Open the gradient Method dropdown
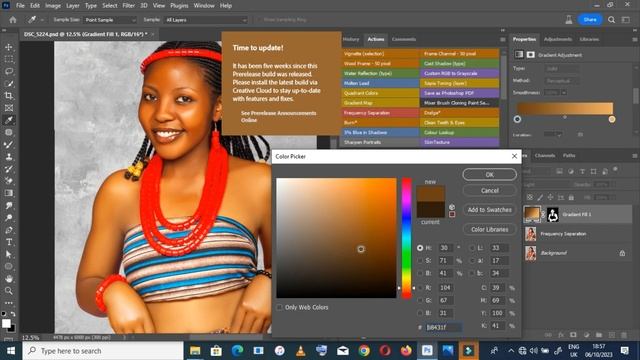This screenshot has height=360, width=640. (562, 80)
